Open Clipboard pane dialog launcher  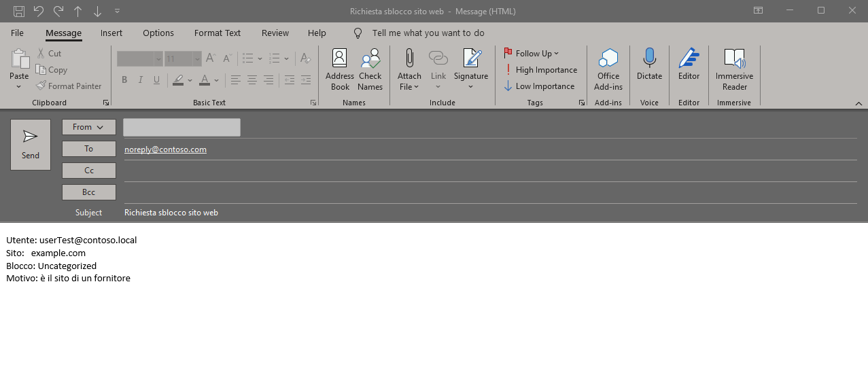105,103
